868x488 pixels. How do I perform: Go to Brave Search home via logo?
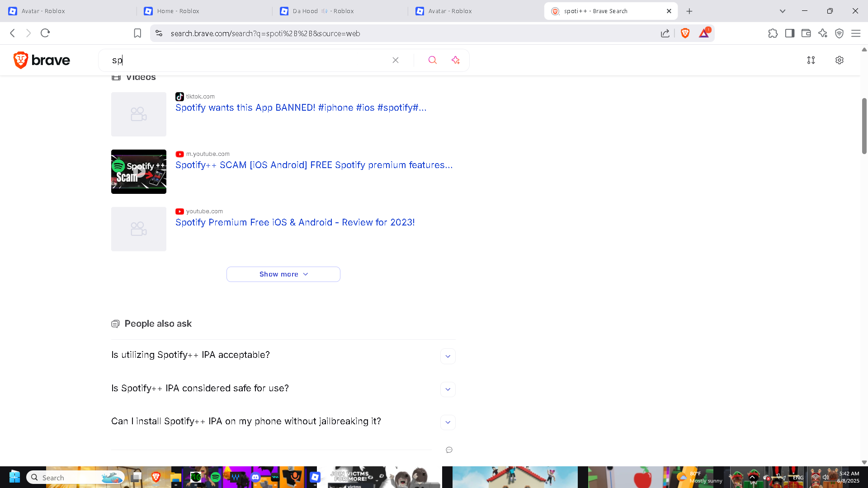(42, 60)
